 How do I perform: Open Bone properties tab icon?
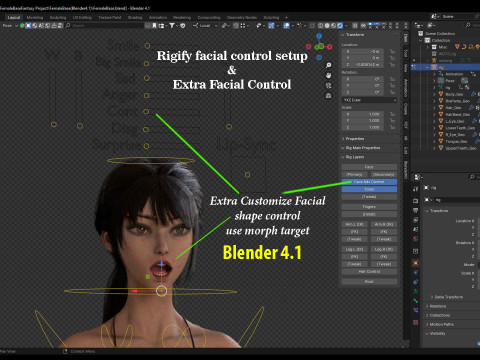(x=415, y=301)
